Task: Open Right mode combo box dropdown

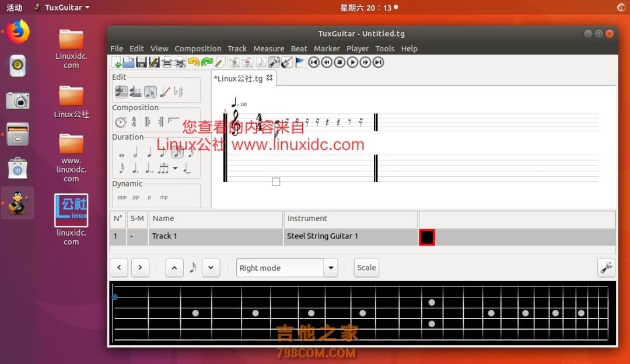Action: click(x=331, y=268)
